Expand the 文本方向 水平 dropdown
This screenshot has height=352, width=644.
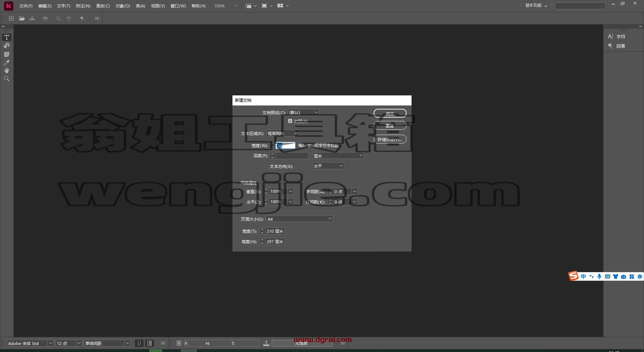[328, 166]
